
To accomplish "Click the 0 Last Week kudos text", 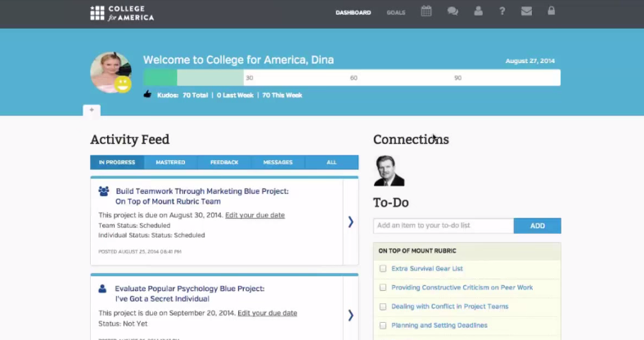I will pyautogui.click(x=235, y=95).
